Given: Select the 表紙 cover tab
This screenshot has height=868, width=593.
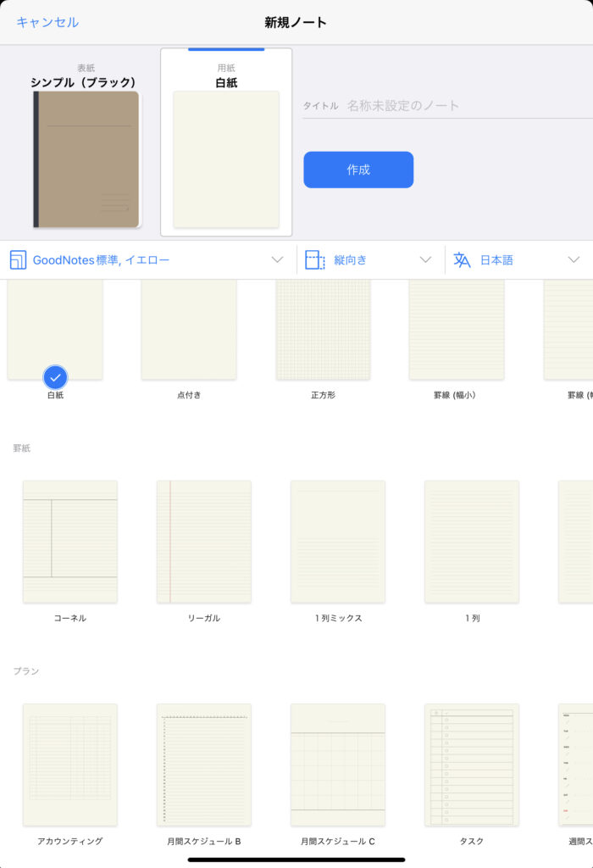Looking at the screenshot, I should coord(86,142).
